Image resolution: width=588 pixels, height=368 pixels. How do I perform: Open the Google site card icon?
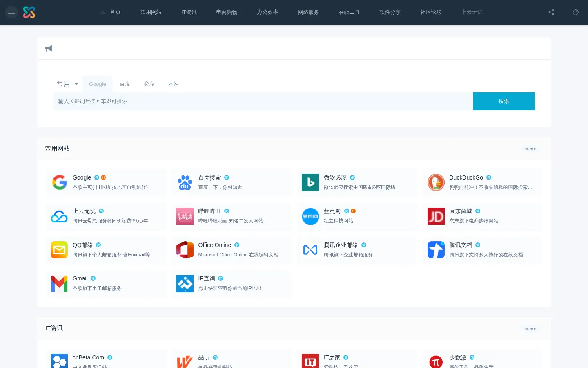tap(59, 182)
